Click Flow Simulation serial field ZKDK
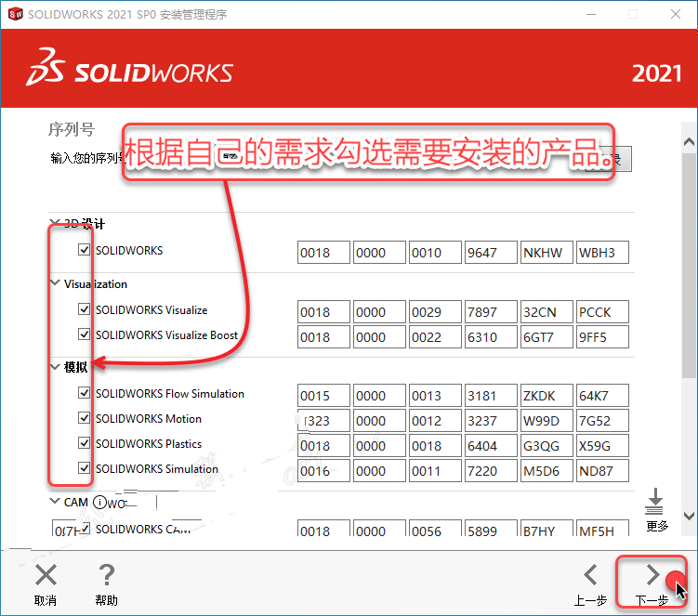Image resolution: width=698 pixels, height=616 pixels. point(547,396)
